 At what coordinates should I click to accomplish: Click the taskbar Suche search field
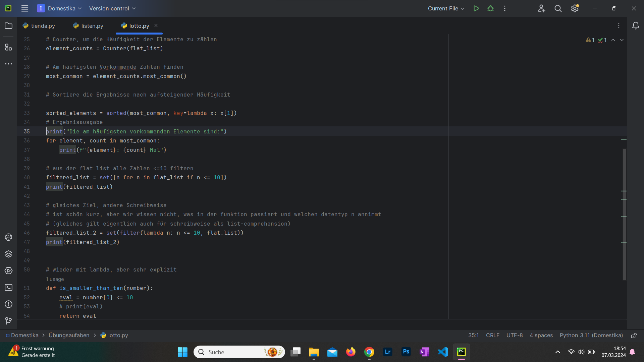click(239, 352)
